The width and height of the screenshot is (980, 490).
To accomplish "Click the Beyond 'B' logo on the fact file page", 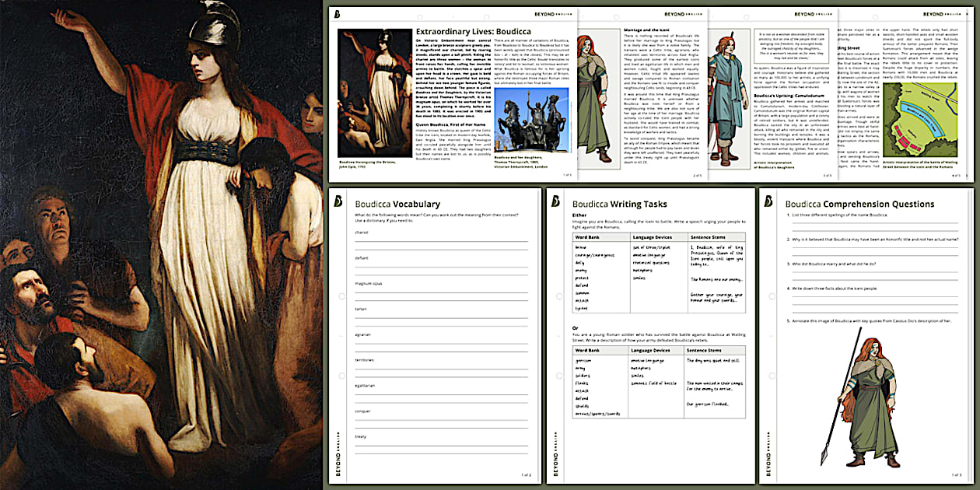I will 337,13.
